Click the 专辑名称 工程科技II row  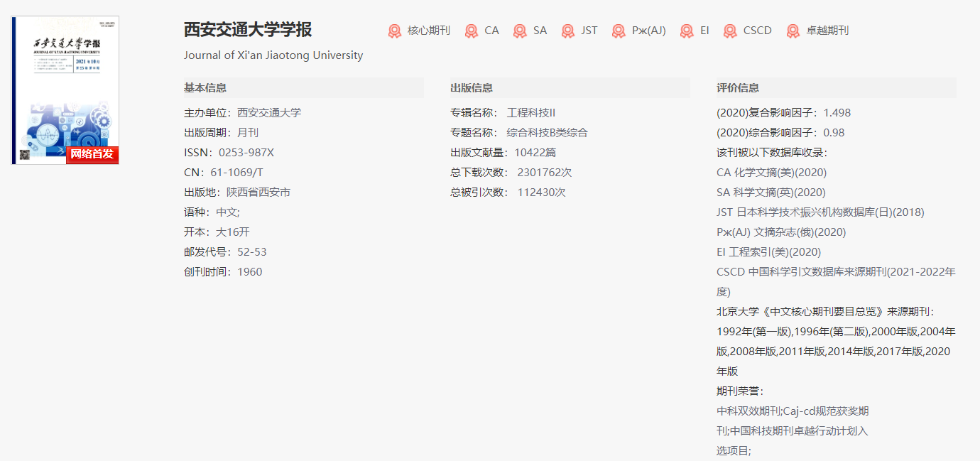(x=503, y=113)
